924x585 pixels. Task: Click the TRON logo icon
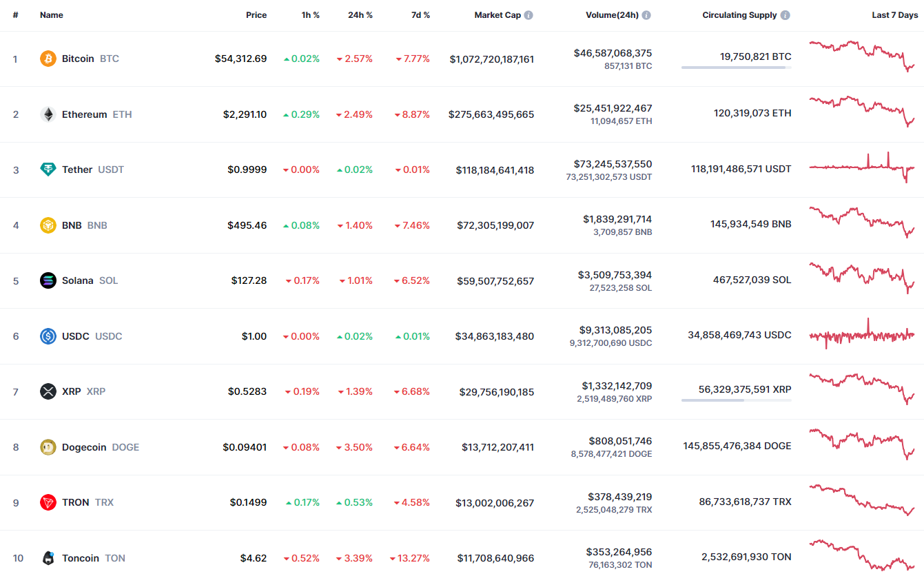[x=48, y=502]
